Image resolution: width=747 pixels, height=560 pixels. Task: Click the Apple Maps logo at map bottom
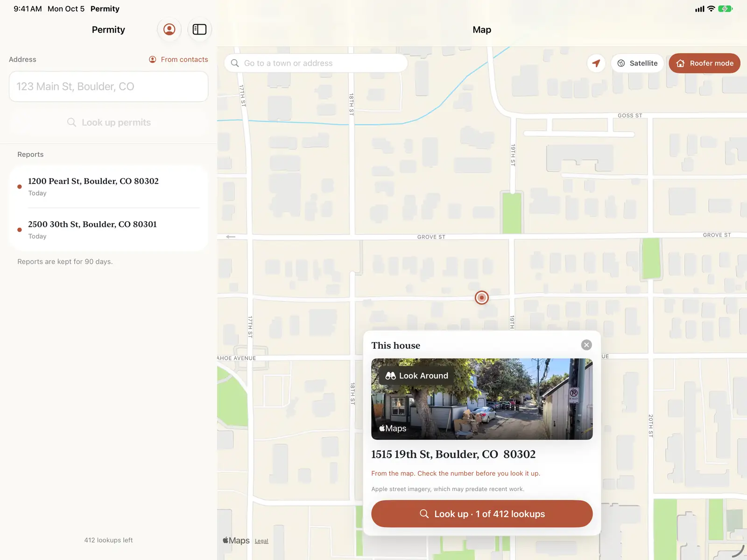pyautogui.click(x=236, y=540)
